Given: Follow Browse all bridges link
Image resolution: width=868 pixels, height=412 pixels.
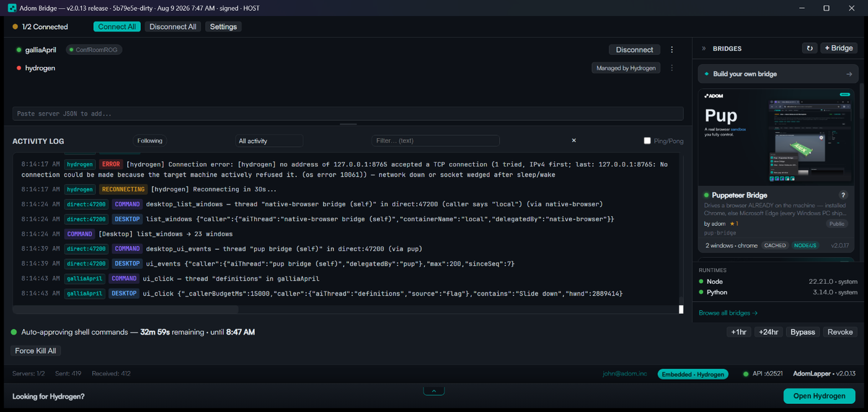Looking at the screenshot, I should pos(728,313).
